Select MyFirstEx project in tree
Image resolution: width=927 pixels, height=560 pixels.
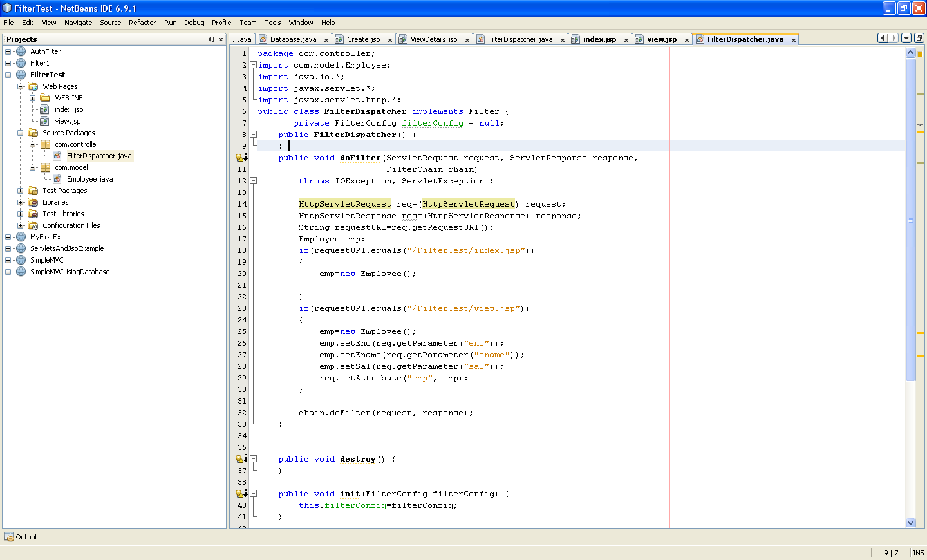(45, 237)
